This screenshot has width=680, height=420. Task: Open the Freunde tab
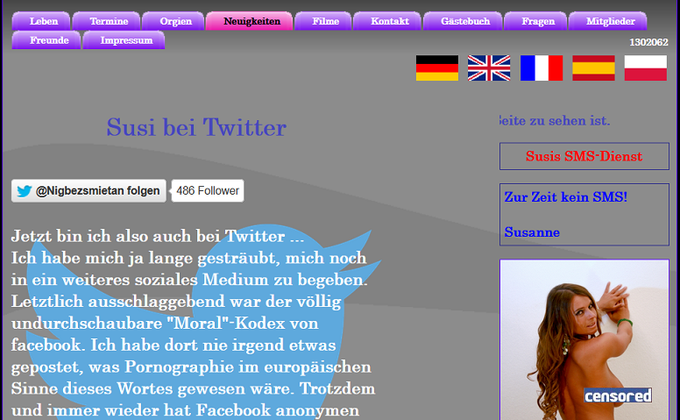[x=46, y=40]
